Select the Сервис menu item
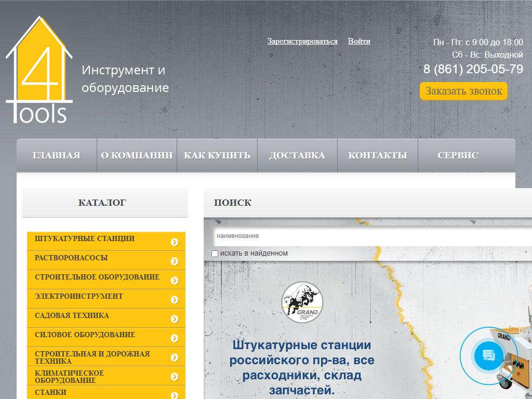532x399 pixels. pos(458,155)
